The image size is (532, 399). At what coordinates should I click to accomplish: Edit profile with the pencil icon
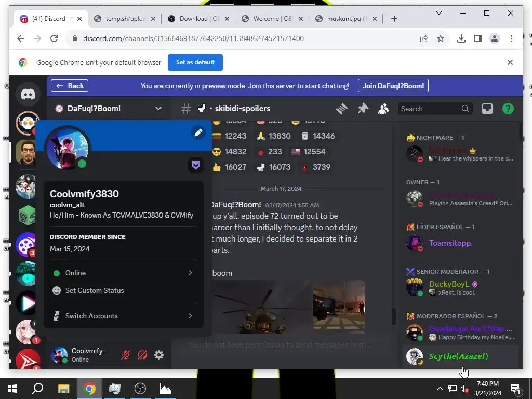[x=198, y=132]
